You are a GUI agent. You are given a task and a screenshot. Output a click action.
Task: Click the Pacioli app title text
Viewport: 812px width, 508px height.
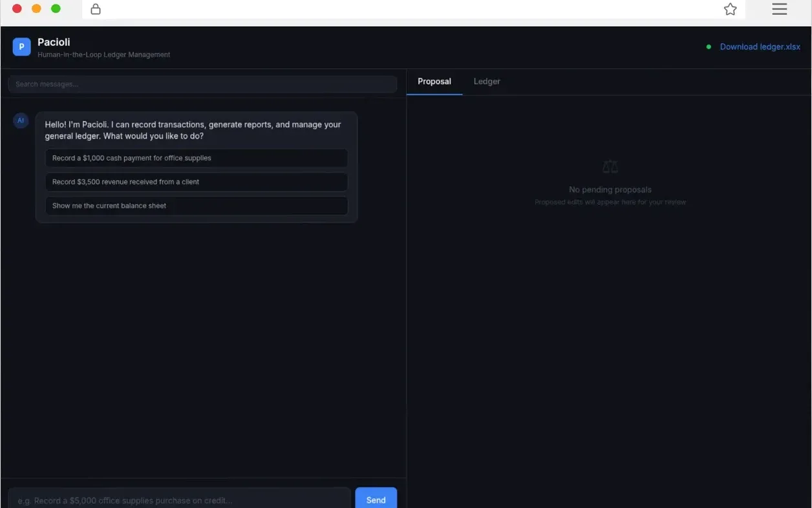[x=54, y=42]
